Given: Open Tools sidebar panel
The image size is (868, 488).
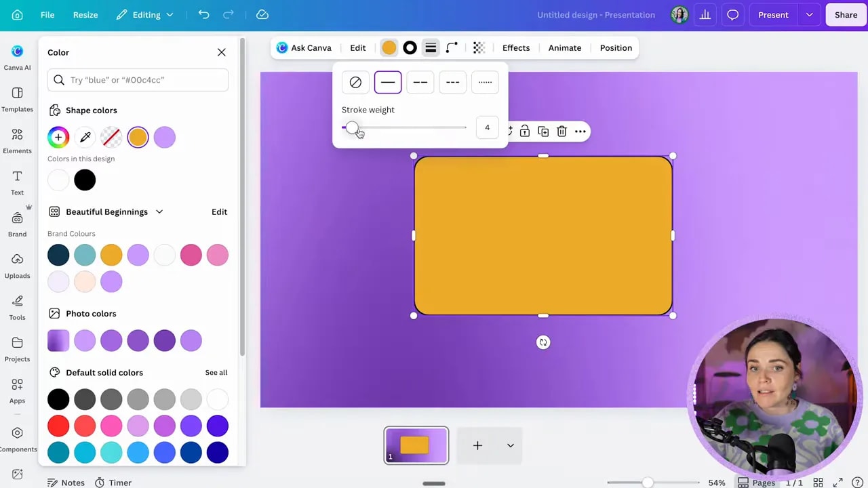Looking at the screenshot, I should [17, 308].
